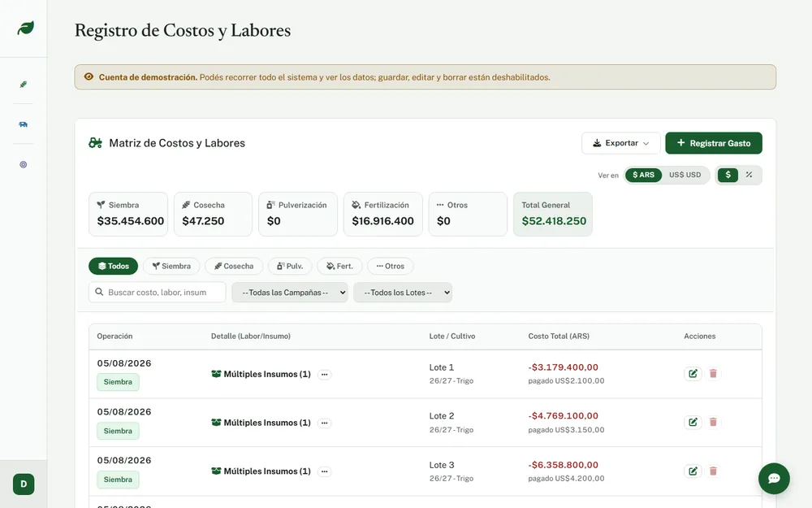Click the Siembra tag in Lote 1 row
Screen dimensions: 812x508
click(118, 382)
